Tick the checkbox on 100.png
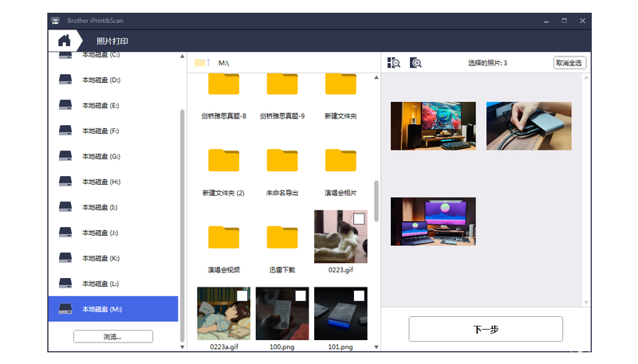The width and height of the screenshot is (638, 364). [301, 296]
